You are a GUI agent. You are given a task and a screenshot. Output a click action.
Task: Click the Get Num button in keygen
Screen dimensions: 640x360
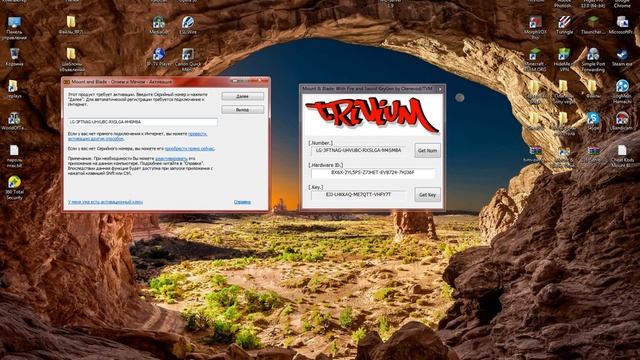pyautogui.click(x=427, y=150)
